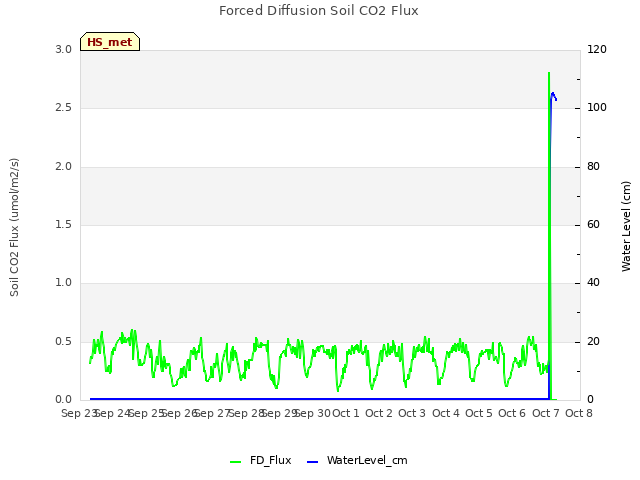Viewport: 640px width, 480px height.
Task: Click the Oct 1 date tick label
Action: click(x=346, y=413)
